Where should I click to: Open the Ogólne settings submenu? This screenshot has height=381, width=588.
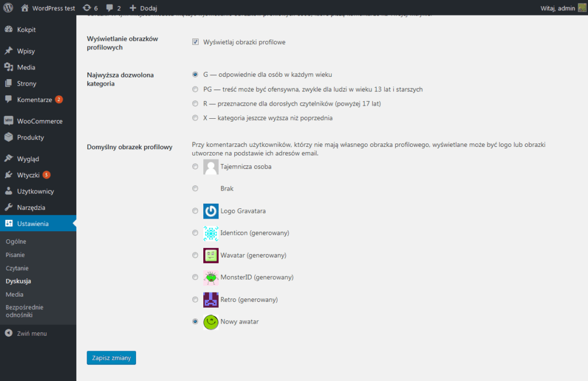(16, 242)
